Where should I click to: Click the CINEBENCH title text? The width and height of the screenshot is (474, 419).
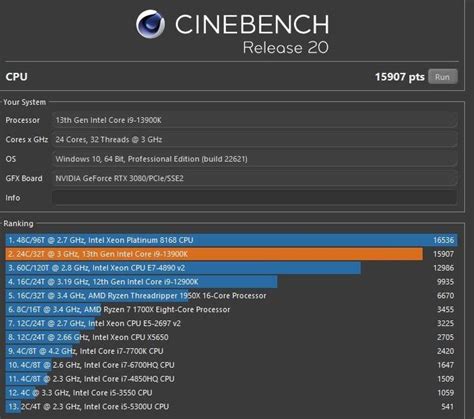(x=252, y=24)
